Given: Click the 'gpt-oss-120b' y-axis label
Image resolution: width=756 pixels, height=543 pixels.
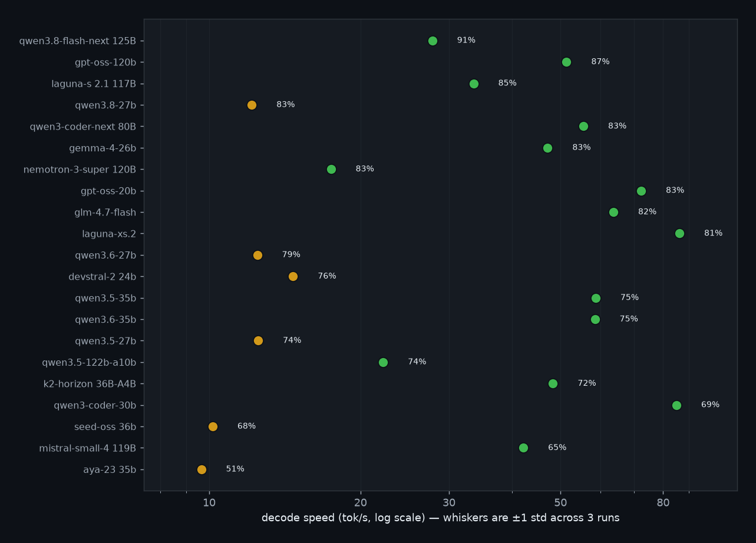Looking at the screenshot, I should coord(105,62).
